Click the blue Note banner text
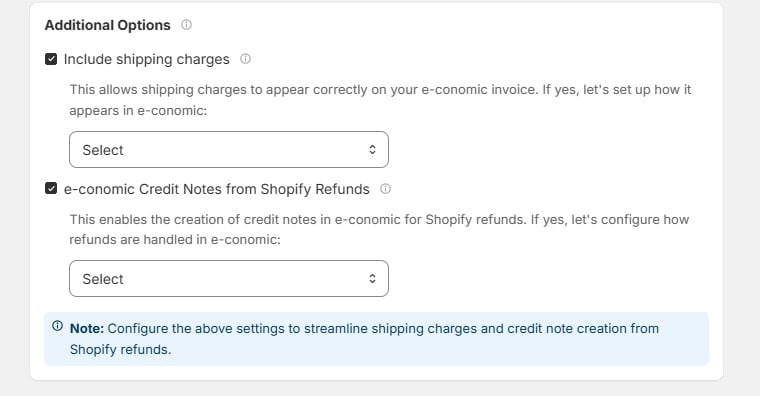 pyautogui.click(x=364, y=339)
